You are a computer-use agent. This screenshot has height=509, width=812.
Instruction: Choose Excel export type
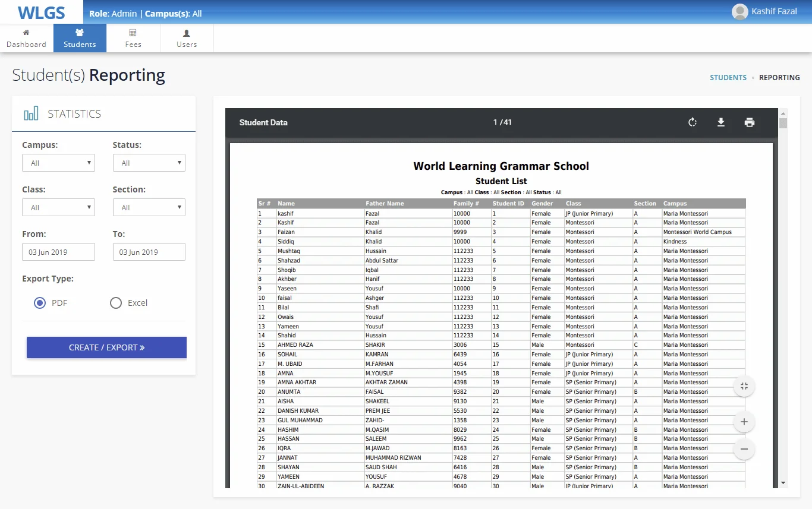point(116,303)
